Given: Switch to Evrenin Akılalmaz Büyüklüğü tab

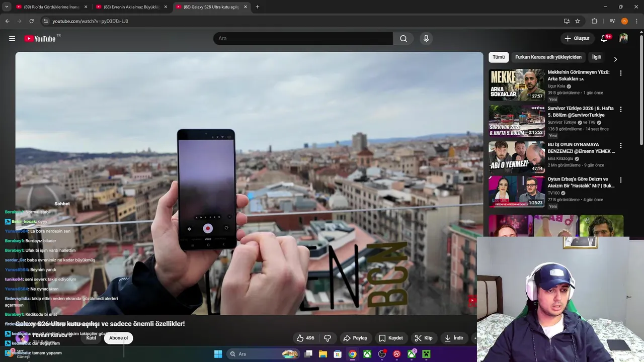Looking at the screenshot, I should pos(132,7).
